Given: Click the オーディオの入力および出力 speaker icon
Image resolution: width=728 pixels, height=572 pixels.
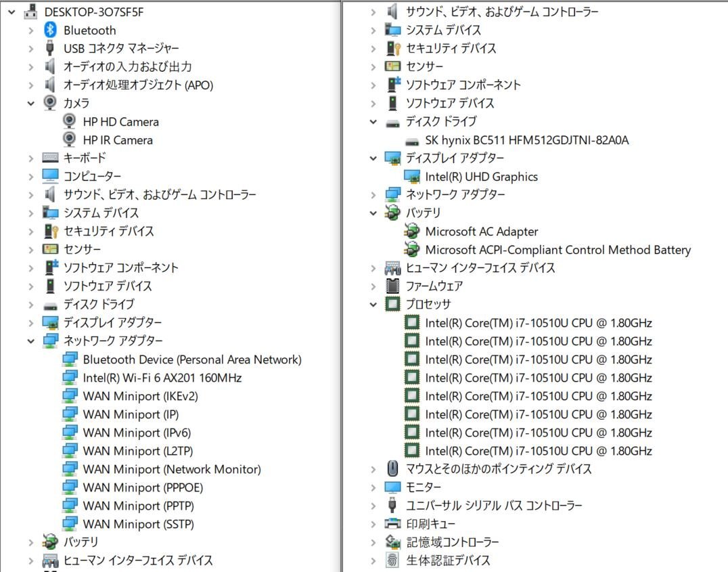Looking at the screenshot, I should tap(50, 66).
